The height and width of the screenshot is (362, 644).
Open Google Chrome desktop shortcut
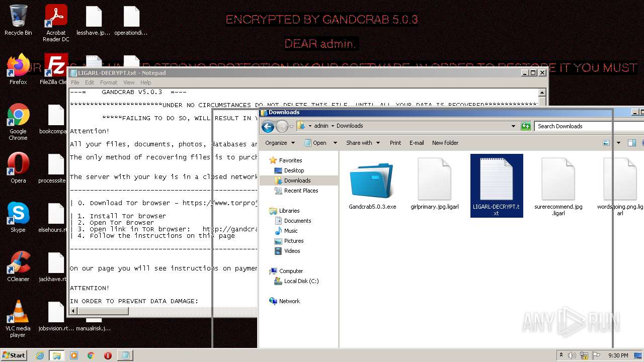click(18, 122)
